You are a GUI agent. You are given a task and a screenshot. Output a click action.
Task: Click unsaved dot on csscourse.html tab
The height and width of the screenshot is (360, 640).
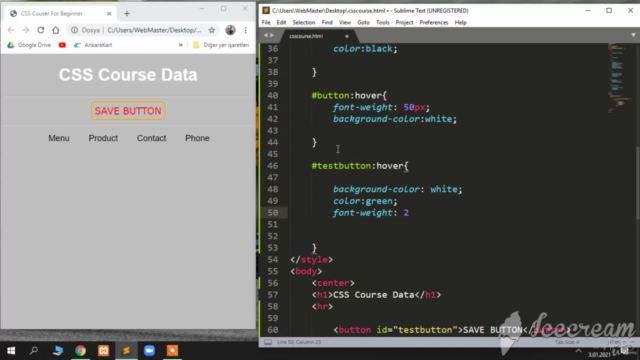tap(347, 36)
